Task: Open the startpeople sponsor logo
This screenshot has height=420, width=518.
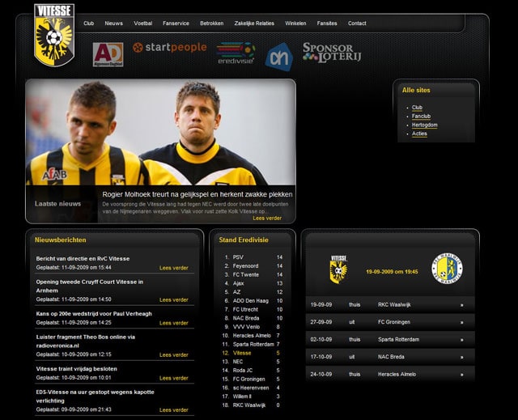Action: click(x=170, y=48)
